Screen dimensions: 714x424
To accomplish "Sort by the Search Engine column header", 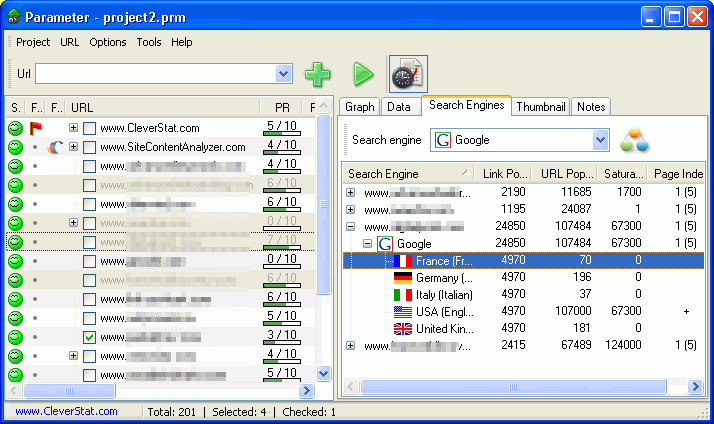I will click(408, 174).
